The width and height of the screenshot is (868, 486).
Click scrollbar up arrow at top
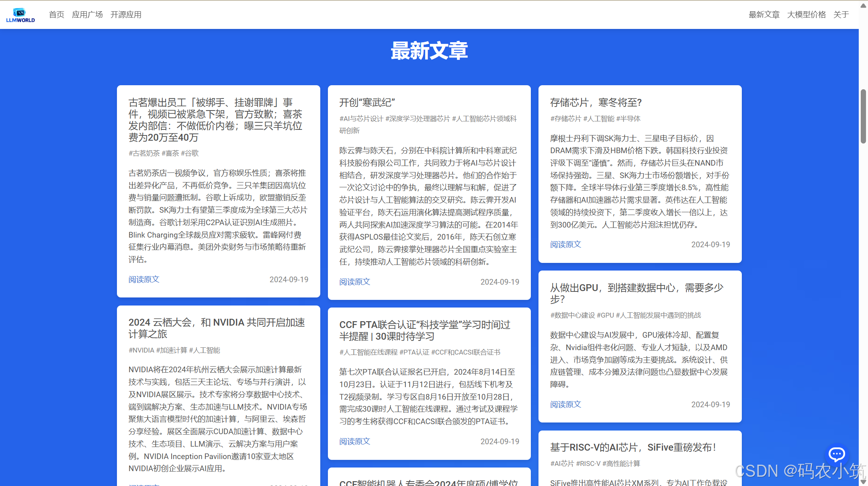(863, 6)
